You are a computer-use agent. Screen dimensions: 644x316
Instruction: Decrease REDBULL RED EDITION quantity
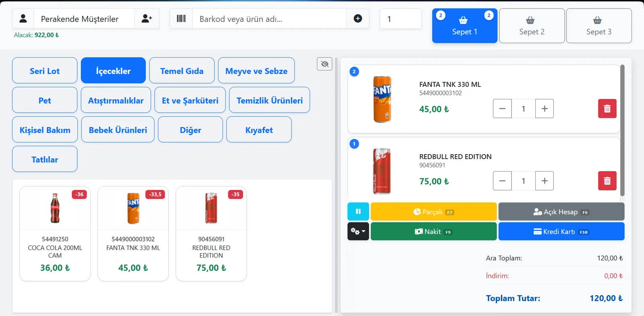click(x=502, y=181)
